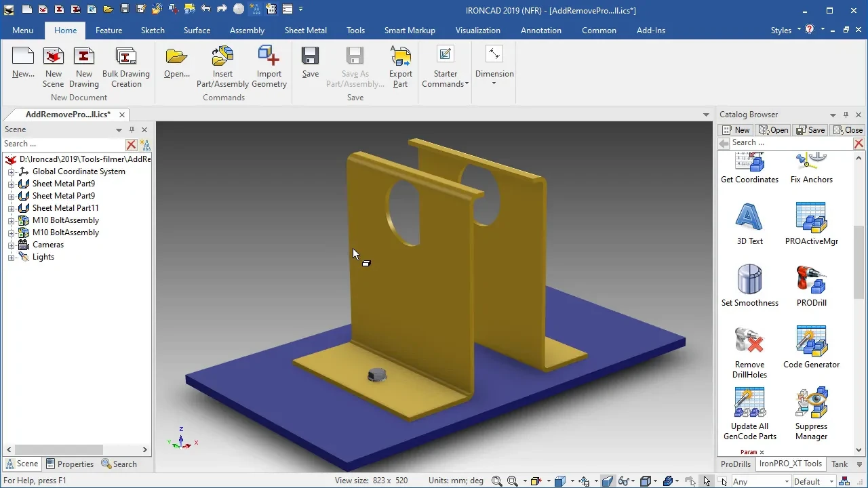Viewport: 868px width, 488px height.
Task: Select Update All GenCode Parts tool
Action: coord(750,414)
